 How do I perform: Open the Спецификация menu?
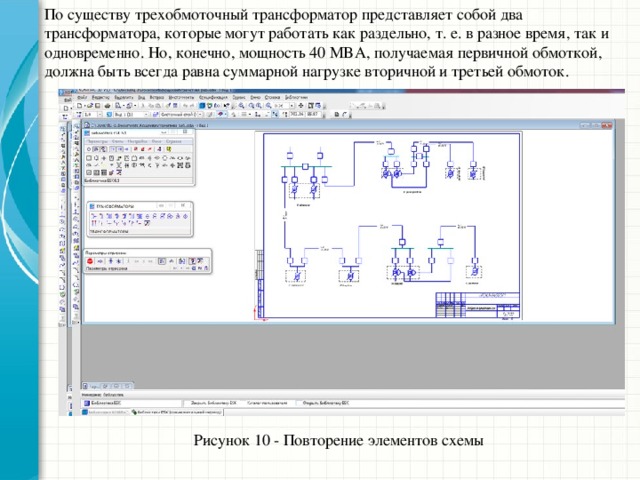tap(213, 98)
